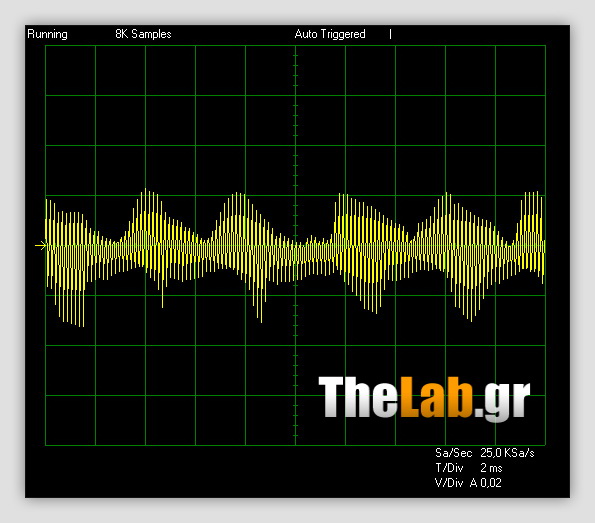Click the '2 ms' time base value
This screenshot has height=523, width=595.
(491, 468)
